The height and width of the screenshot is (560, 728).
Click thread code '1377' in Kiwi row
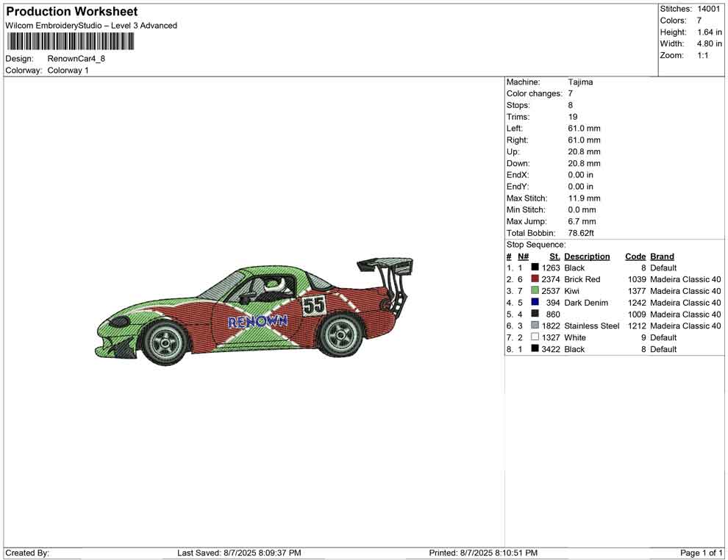tap(637, 291)
